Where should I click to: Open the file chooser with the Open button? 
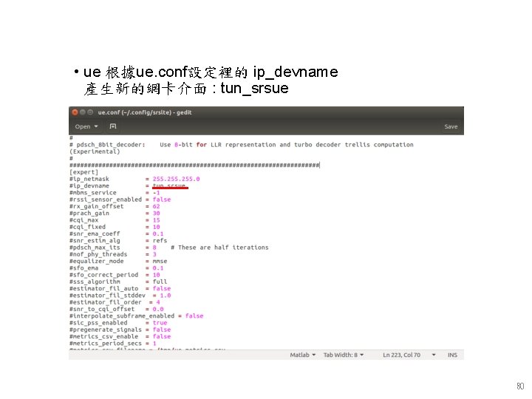(83, 126)
